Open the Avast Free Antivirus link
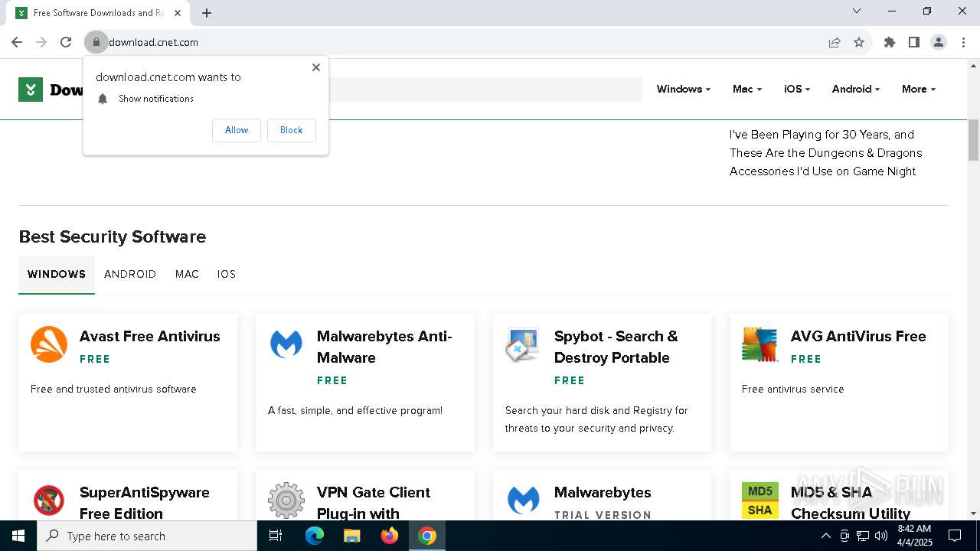This screenshot has width=980, height=551. (150, 337)
